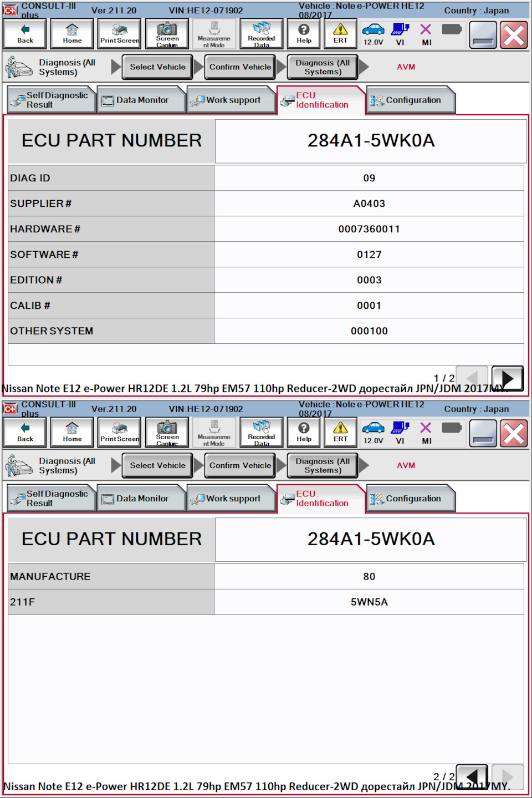Click Select Vehicle in the page 2/2 window
The width and height of the screenshot is (532, 798).
pyautogui.click(x=157, y=466)
